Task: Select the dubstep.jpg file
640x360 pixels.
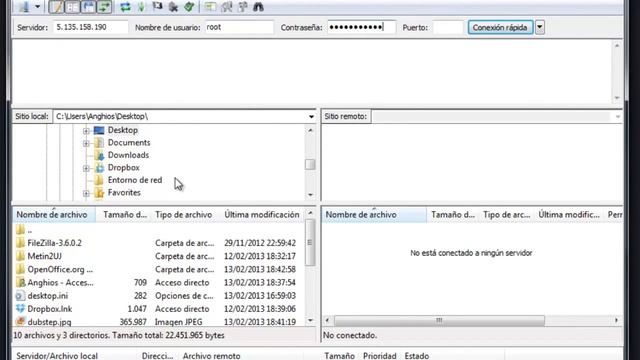Action: pyautogui.click(x=159, y=322)
